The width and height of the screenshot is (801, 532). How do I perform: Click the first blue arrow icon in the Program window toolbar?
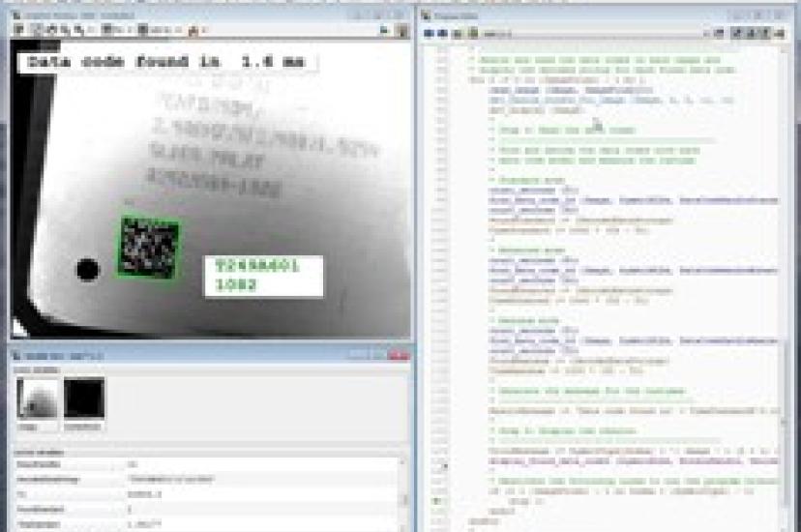point(429,34)
